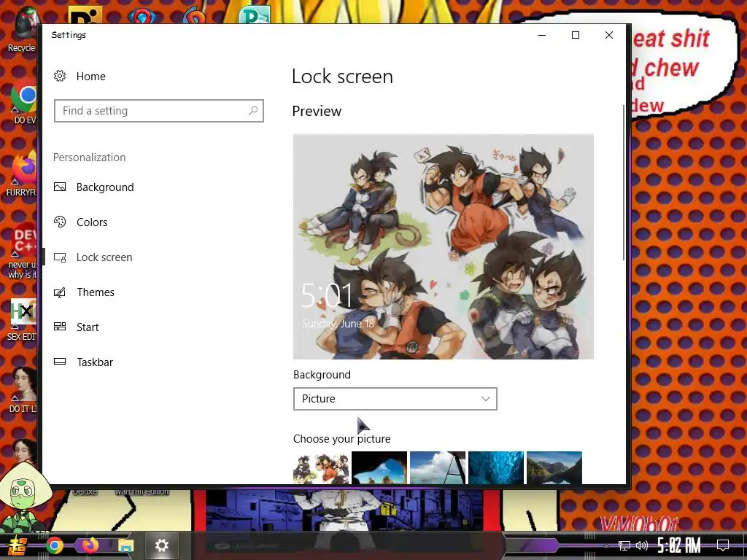
Task: Click the Settings gear taskbar button
Action: point(161,545)
